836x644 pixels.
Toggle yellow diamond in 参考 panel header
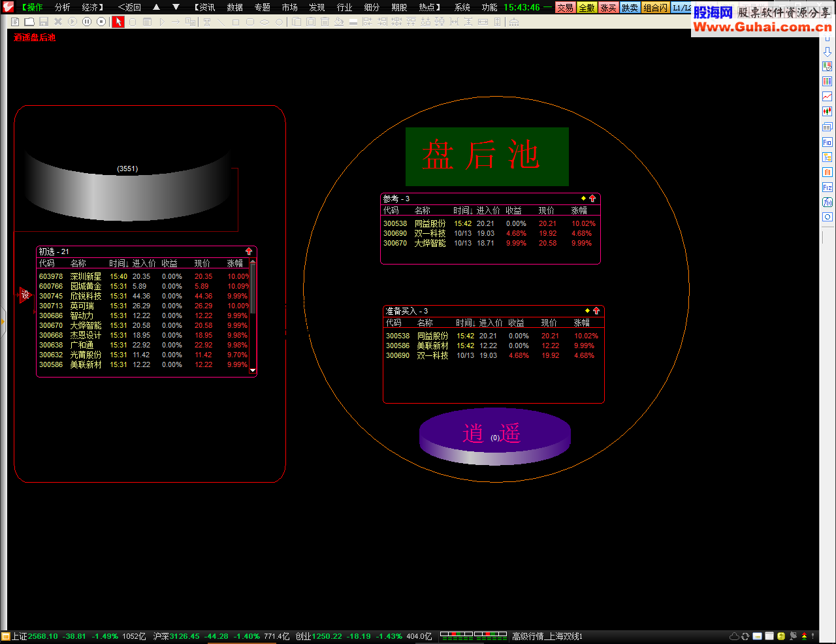pos(583,199)
